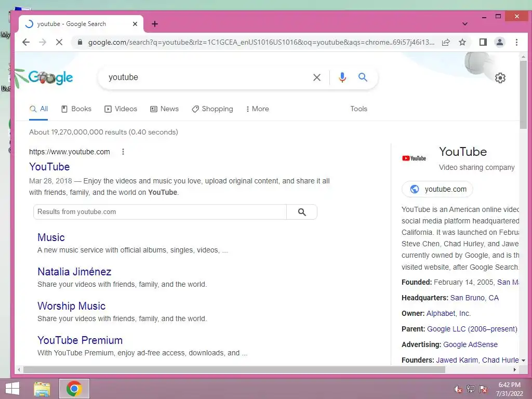Clear the Google search box
The image size is (532, 399).
(x=317, y=77)
